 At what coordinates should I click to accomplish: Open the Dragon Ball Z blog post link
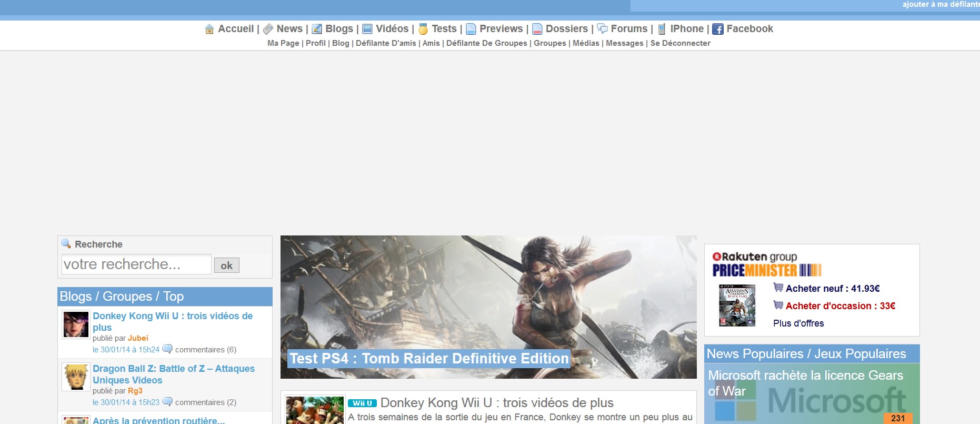click(x=173, y=374)
